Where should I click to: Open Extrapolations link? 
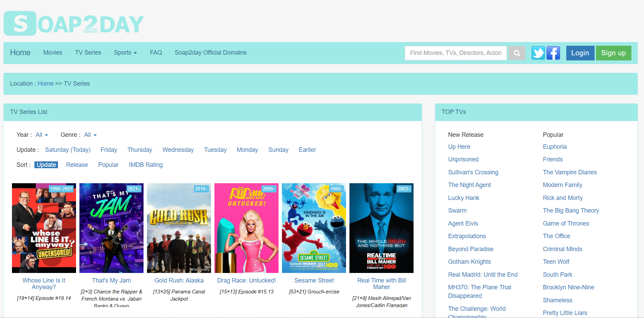(467, 236)
